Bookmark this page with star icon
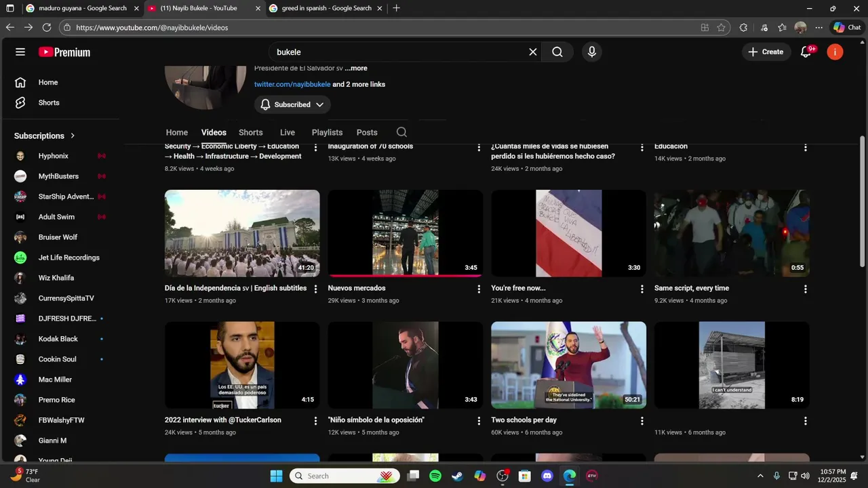868x488 pixels. tap(722, 28)
